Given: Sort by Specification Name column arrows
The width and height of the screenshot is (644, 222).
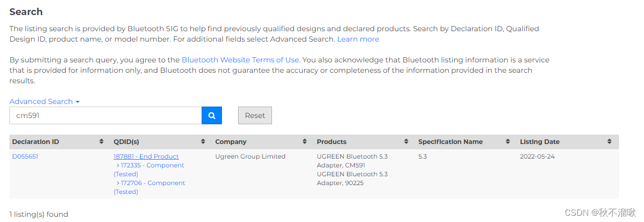Looking at the screenshot, I should pyautogui.click(x=507, y=141).
